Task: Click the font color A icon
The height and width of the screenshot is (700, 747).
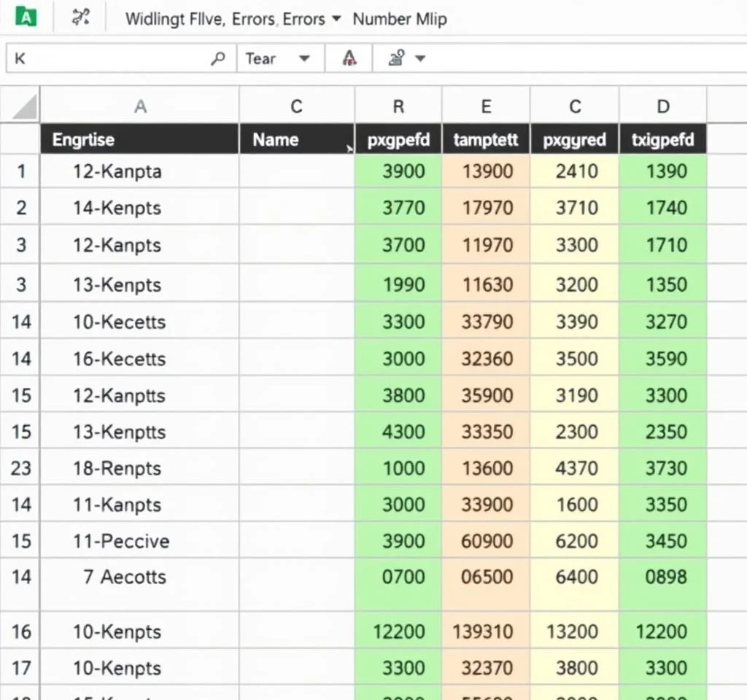Action: tap(349, 59)
